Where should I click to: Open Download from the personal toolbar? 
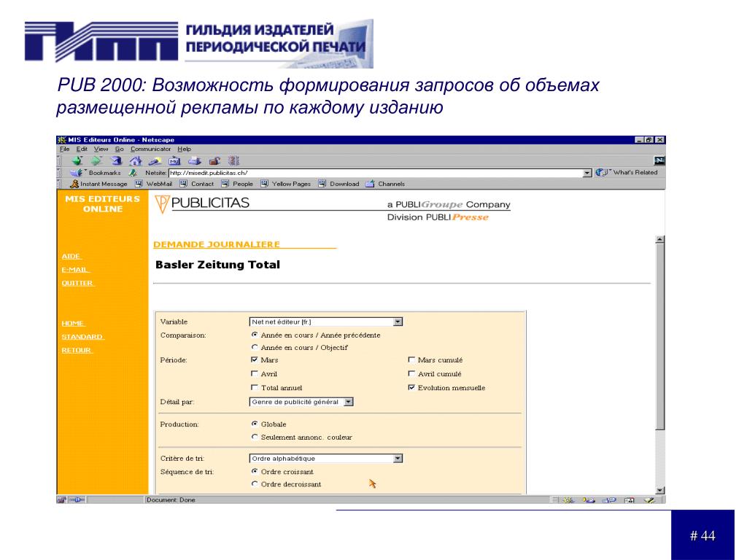pyautogui.click(x=338, y=184)
